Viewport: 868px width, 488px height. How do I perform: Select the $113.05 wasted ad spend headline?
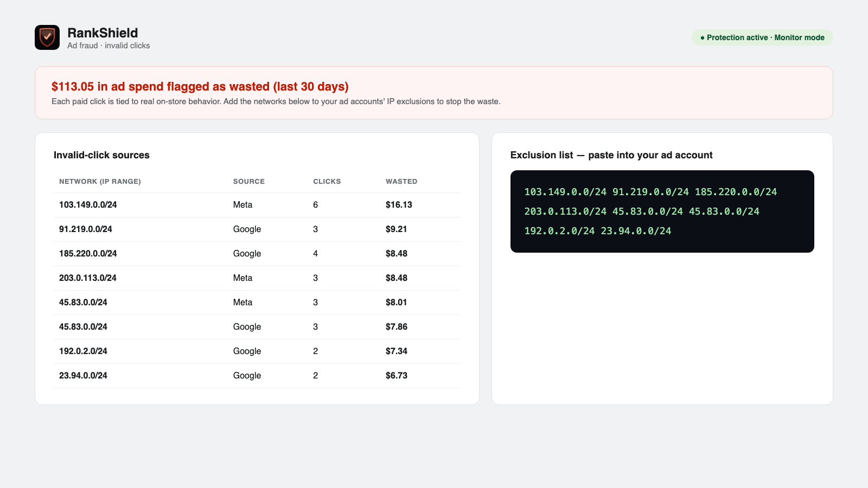(x=200, y=87)
